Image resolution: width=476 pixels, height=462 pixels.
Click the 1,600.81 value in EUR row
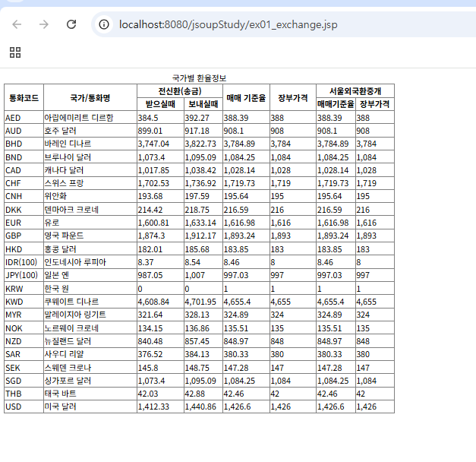153,223
